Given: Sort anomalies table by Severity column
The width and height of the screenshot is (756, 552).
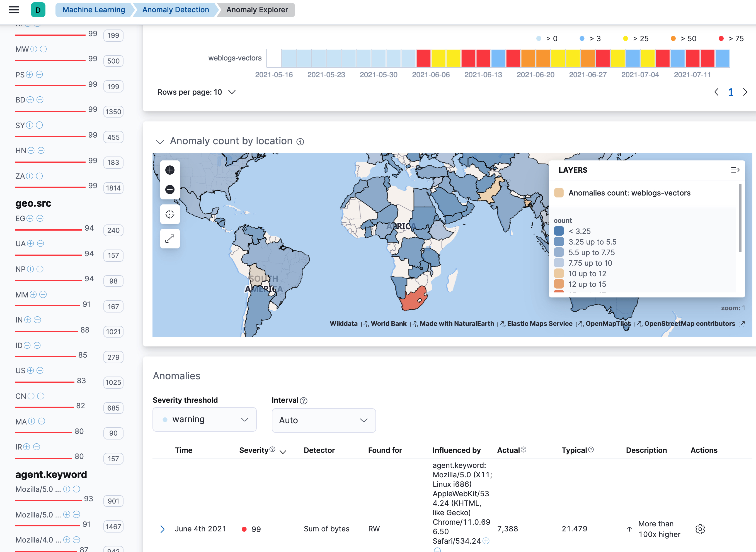Looking at the screenshot, I should tap(254, 450).
